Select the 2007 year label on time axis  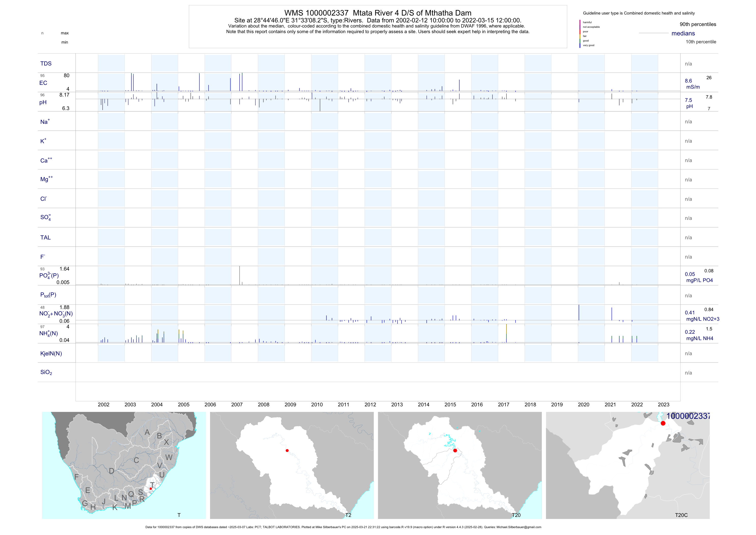coord(237,405)
